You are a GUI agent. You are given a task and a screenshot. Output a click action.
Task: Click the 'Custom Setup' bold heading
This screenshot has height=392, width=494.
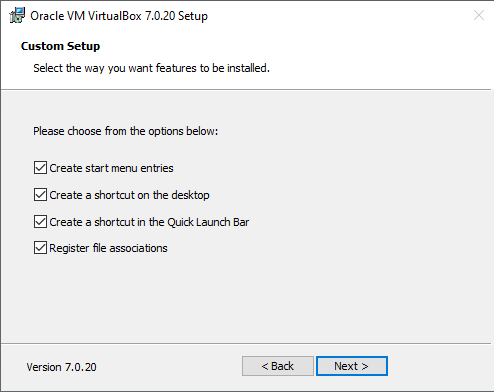(x=60, y=46)
